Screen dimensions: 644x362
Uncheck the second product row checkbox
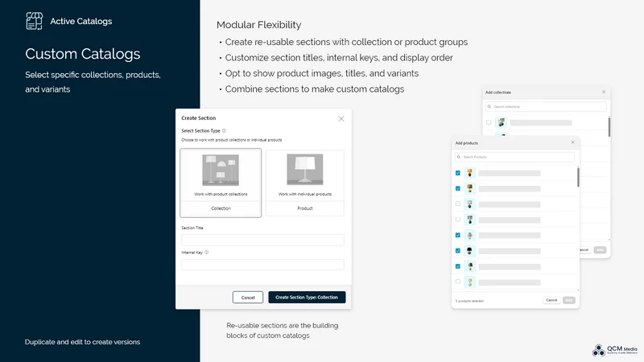(457, 188)
